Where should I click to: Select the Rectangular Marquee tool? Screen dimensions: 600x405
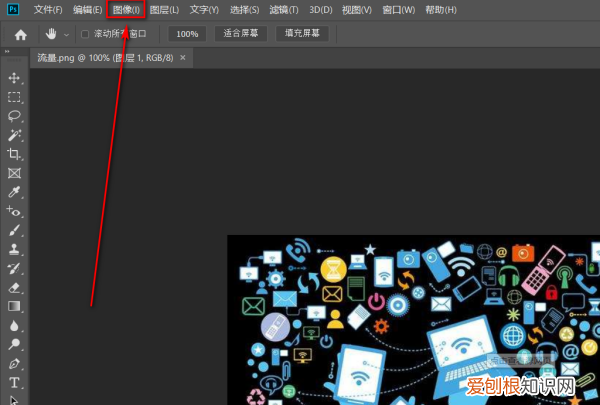(14, 97)
